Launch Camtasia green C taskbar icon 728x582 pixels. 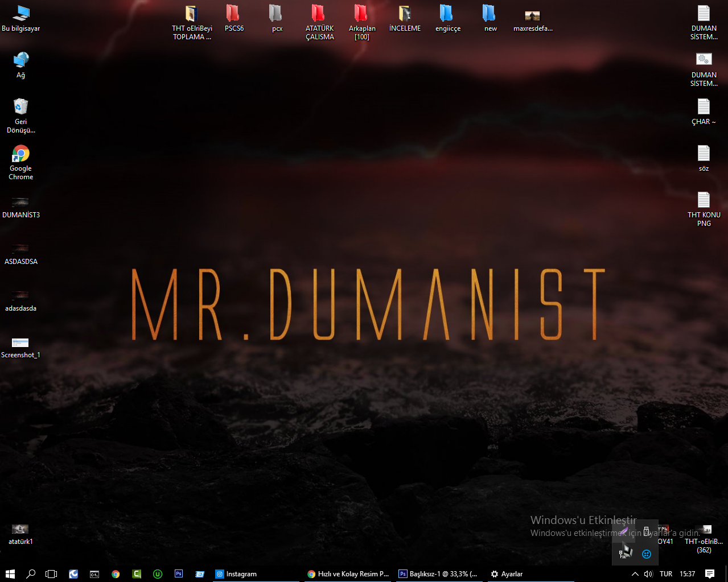137,574
